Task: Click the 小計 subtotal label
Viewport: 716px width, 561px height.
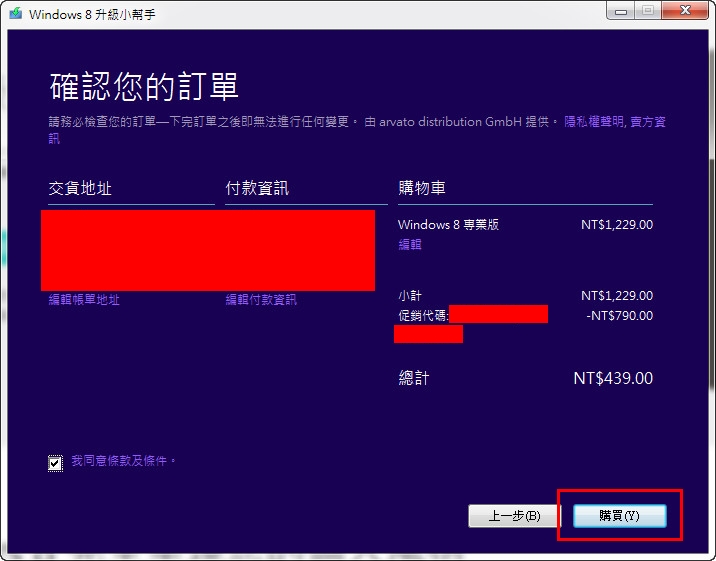Action: 410,295
